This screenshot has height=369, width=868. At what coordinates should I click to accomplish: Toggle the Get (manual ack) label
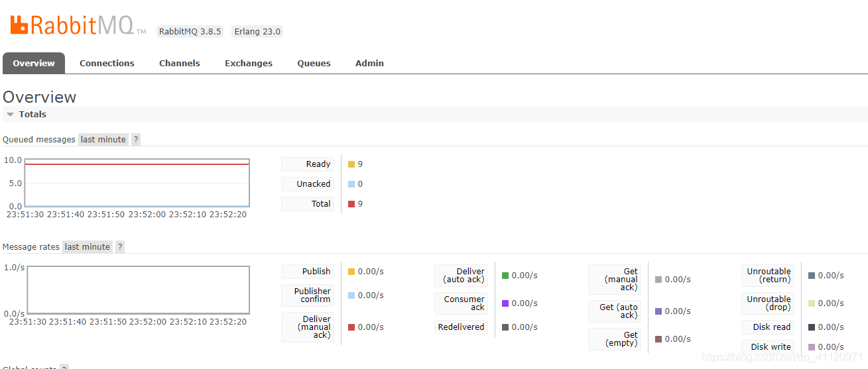615,279
